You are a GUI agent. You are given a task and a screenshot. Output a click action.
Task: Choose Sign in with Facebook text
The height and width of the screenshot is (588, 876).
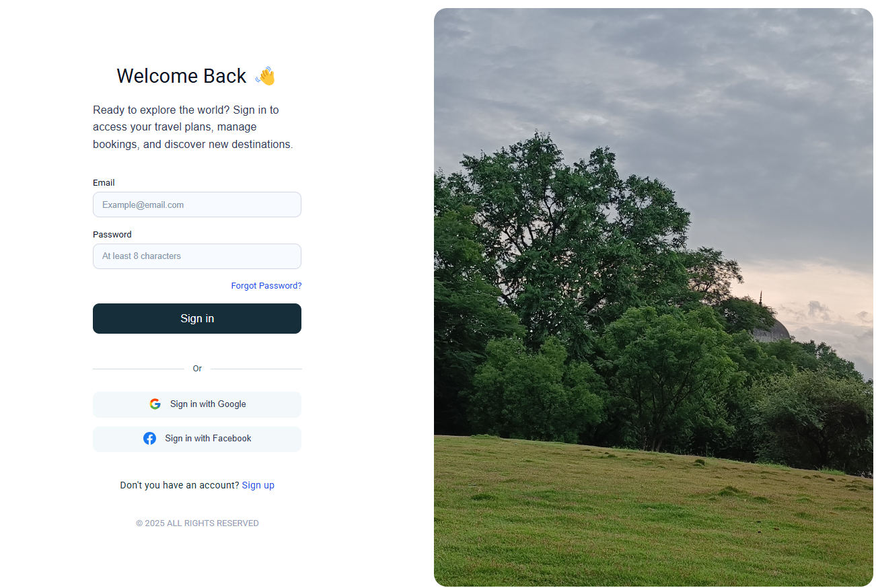pos(208,439)
